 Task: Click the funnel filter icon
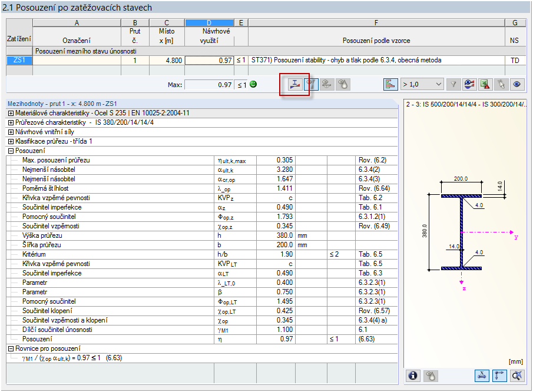(x=453, y=84)
